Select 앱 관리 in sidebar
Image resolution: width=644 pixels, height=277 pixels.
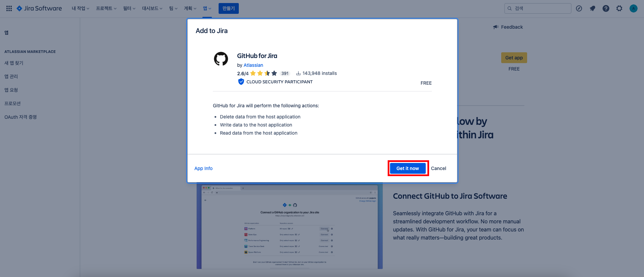pos(11,77)
